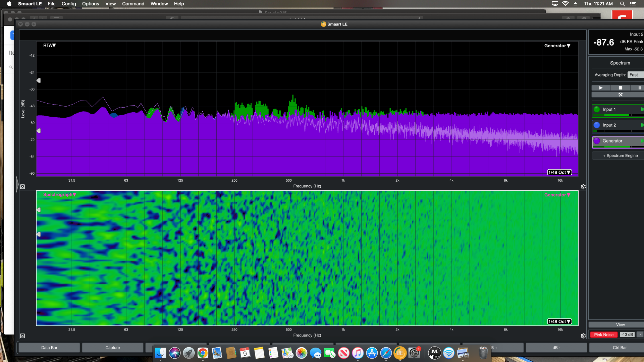644x362 pixels.
Task: Close the Spectrograph pane with the X box
Action: (22, 336)
